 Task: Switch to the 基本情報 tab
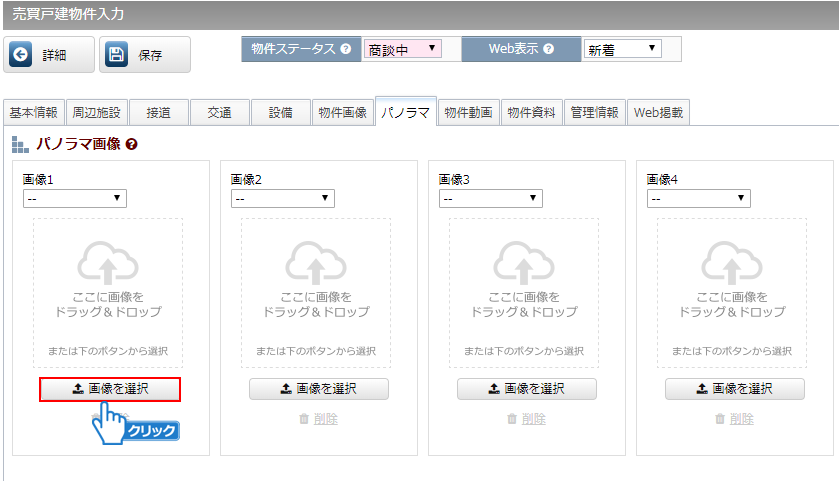[33, 113]
